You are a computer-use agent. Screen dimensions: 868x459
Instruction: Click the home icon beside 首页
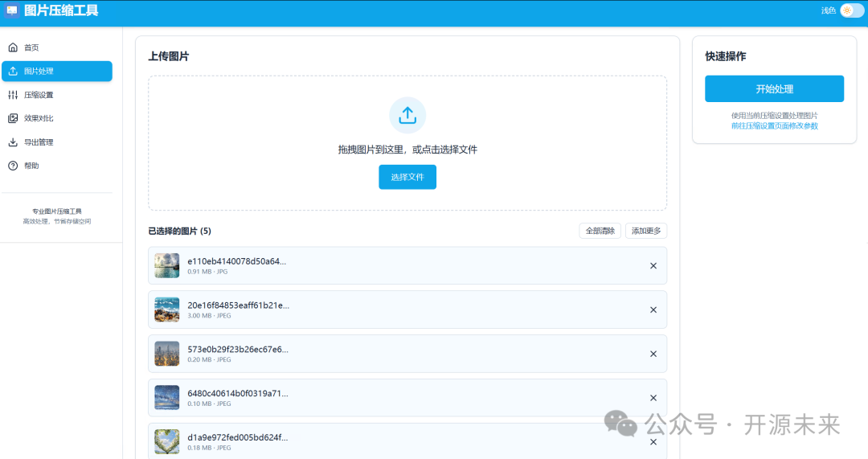point(13,47)
